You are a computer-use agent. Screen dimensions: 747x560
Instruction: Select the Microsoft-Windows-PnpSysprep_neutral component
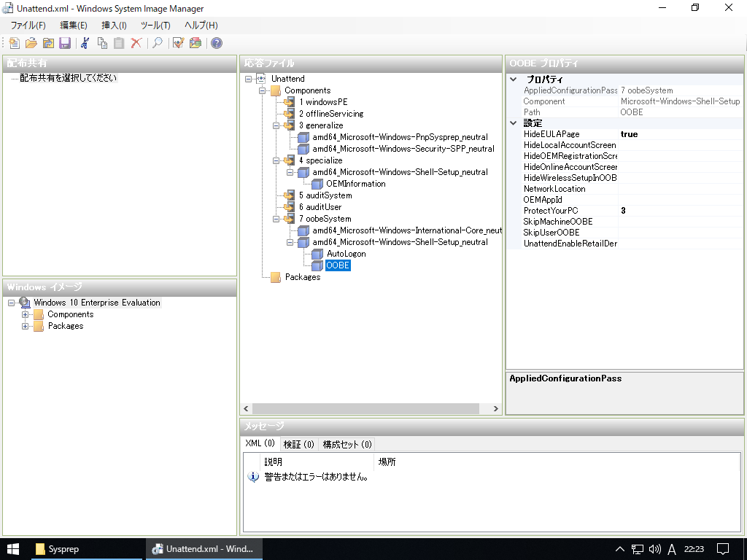pyautogui.click(x=400, y=137)
